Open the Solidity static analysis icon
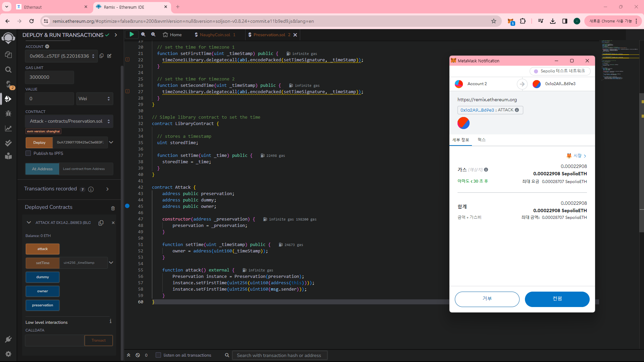The width and height of the screenshot is (644, 362). click(8, 128)
